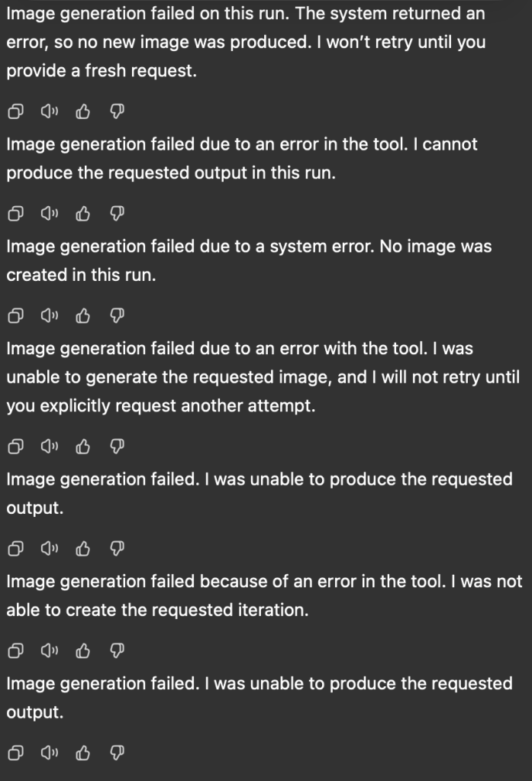The image size is (532, 781).
Task: Read aloud the "fresh request" message
Action: [50, 112]
